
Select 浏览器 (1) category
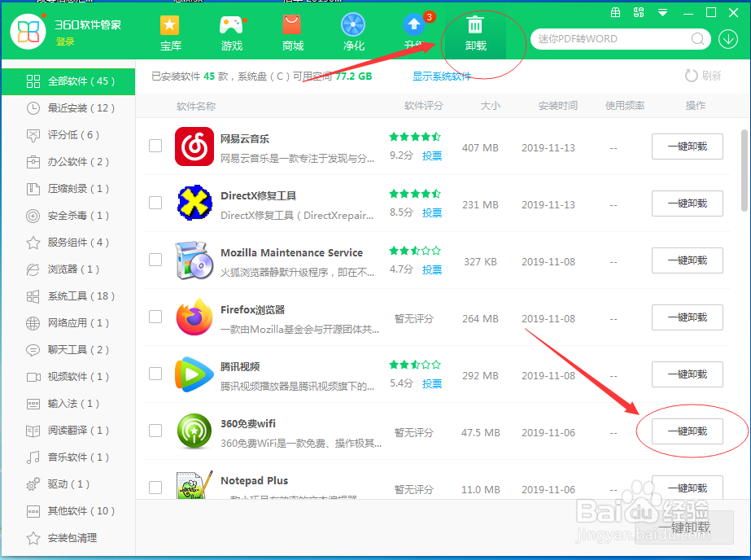[x=68, y=269]
